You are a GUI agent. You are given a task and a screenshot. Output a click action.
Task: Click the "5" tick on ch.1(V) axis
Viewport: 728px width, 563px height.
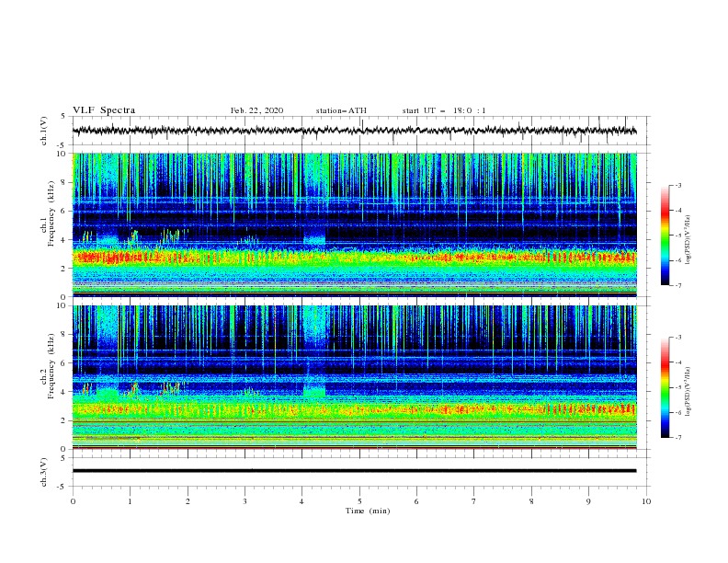63,117
